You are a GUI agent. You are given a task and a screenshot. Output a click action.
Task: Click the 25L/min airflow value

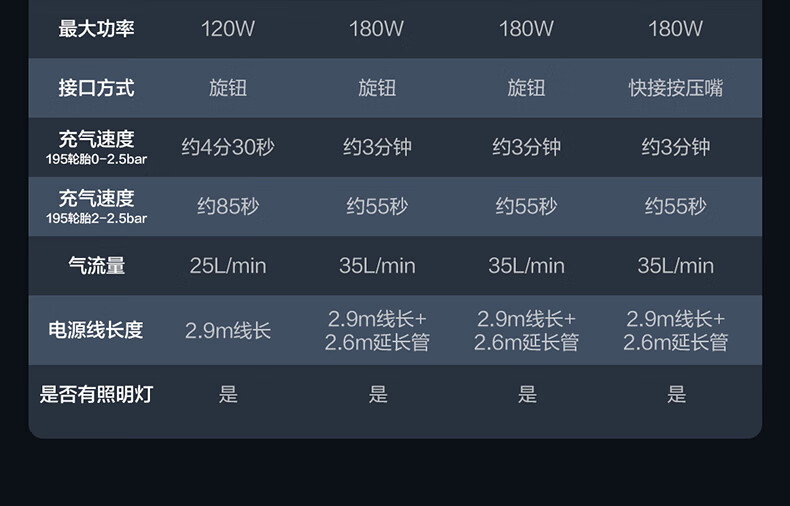(x=228, y=265)
